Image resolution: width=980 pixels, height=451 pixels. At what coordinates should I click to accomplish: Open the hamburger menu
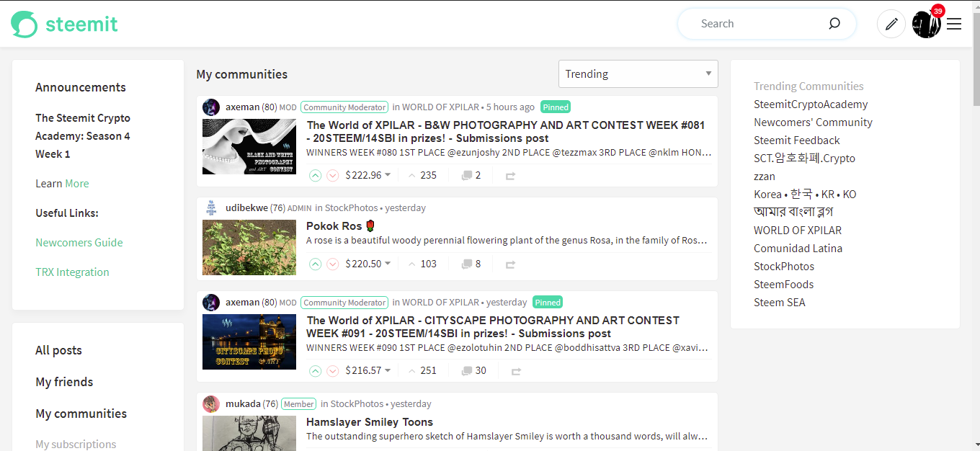(x=954, y=24)
